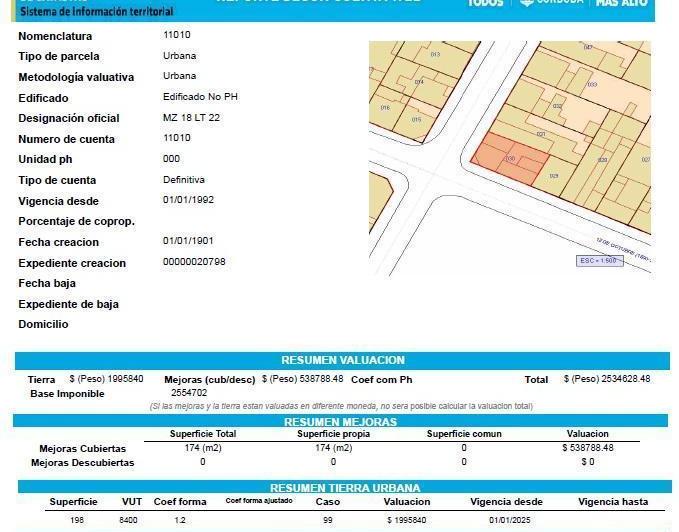Click the Tipo de parcela label
The image size is (679, 532).
click(59, 56)
